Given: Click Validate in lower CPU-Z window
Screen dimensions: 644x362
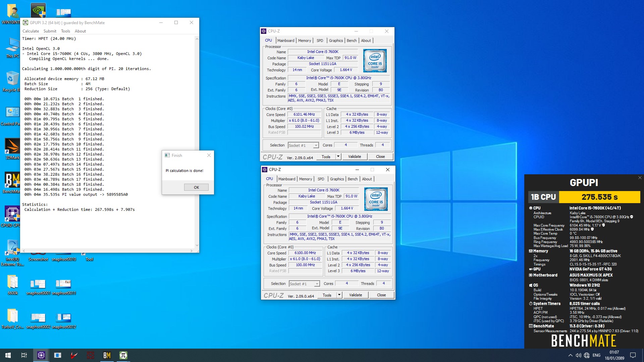Looking at the screenshot, I should [356, 295].
